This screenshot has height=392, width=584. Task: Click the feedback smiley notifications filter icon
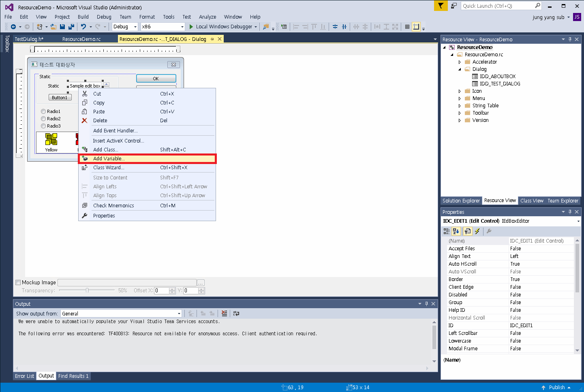(x=441, y=6)
